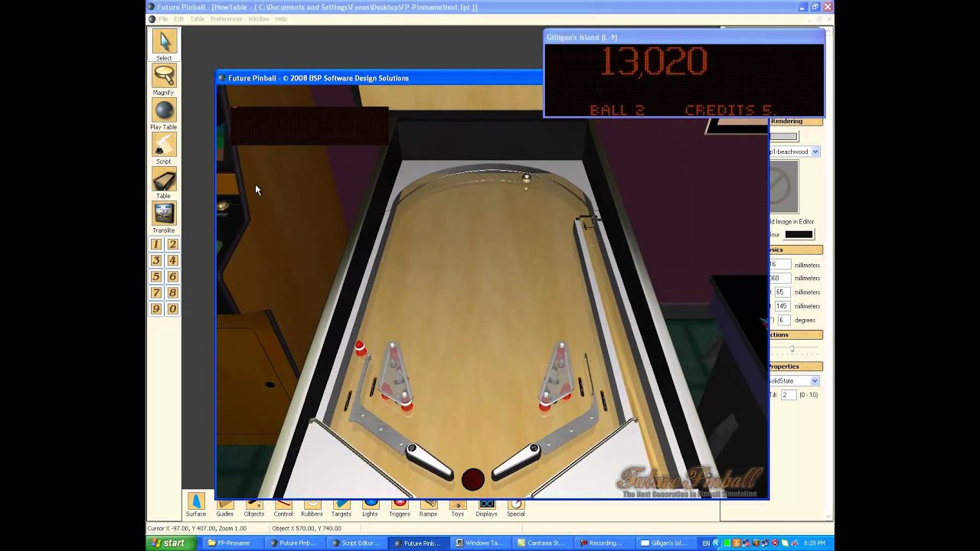Open the Script editor tool
The image size is (980, 551).
(164, 145)
